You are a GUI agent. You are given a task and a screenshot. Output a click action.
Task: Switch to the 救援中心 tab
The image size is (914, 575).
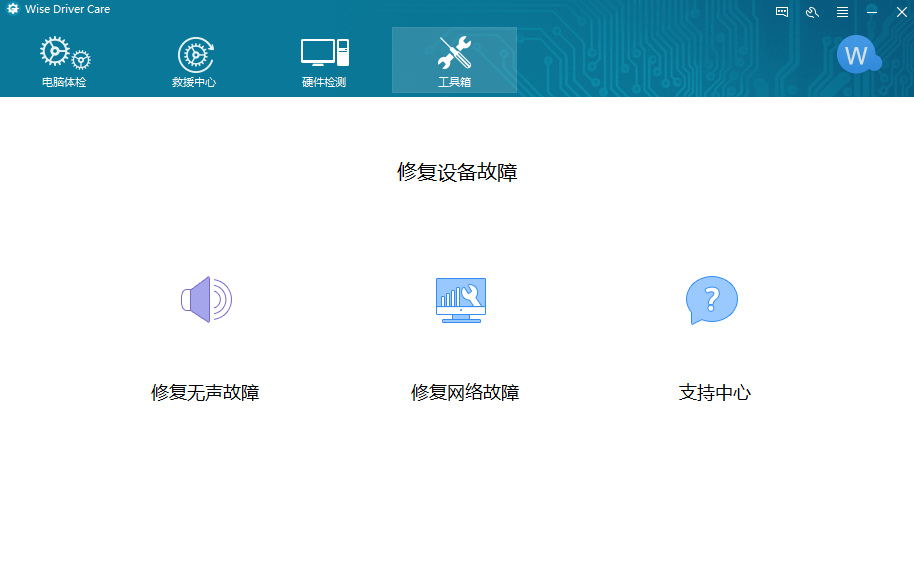tap(194, 62)
